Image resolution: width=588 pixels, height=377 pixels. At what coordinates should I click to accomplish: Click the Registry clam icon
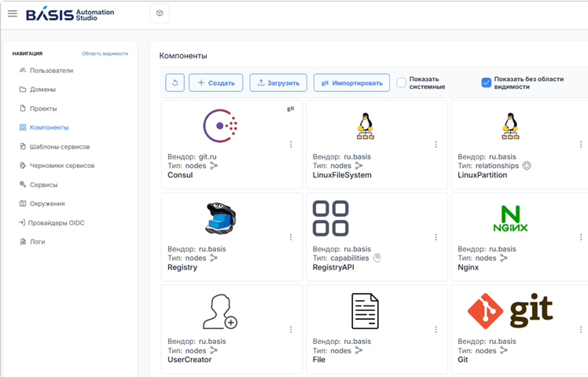220,218
